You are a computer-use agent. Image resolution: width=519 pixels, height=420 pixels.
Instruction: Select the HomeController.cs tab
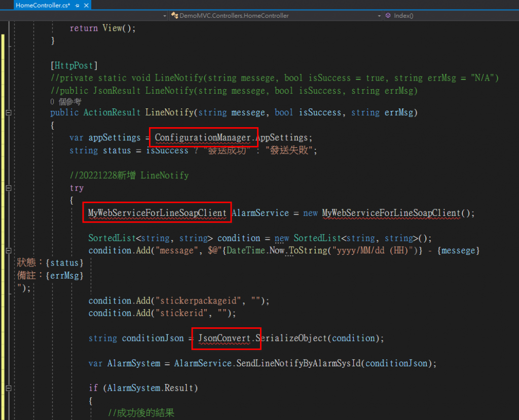pos(43,5)
